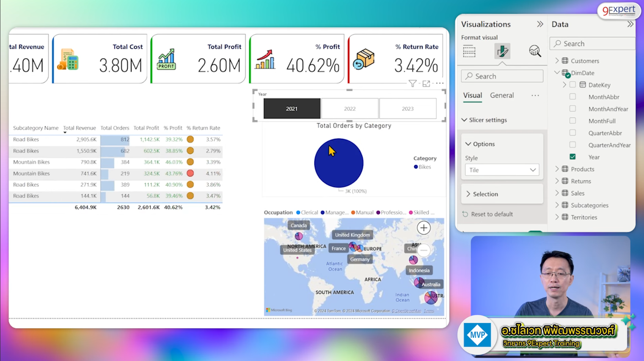Zoom in on the map with plus button
This screenshot has height=361, width=644.
pos(424,228)
